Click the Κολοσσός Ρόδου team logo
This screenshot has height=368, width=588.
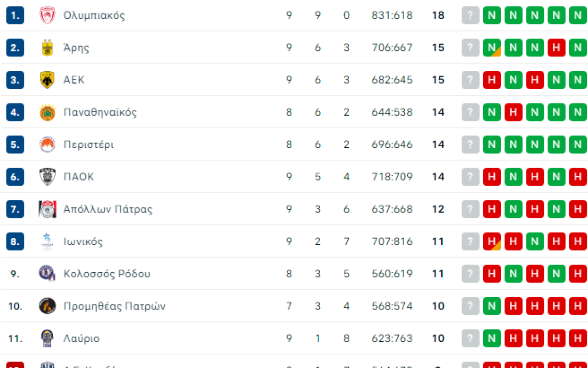(x=47, y=274)
